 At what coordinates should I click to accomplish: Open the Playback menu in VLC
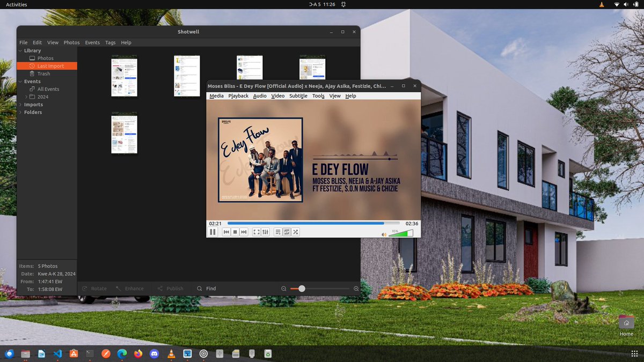coord(238,96)
